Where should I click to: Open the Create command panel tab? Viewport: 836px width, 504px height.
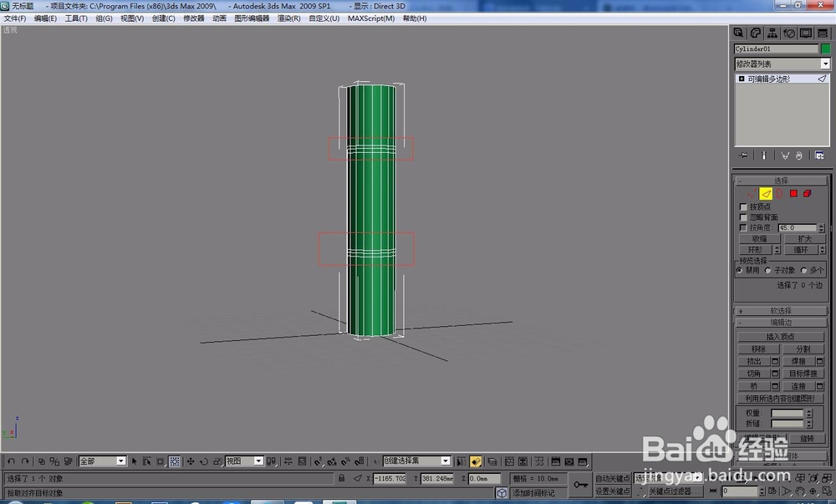[738, 33]
